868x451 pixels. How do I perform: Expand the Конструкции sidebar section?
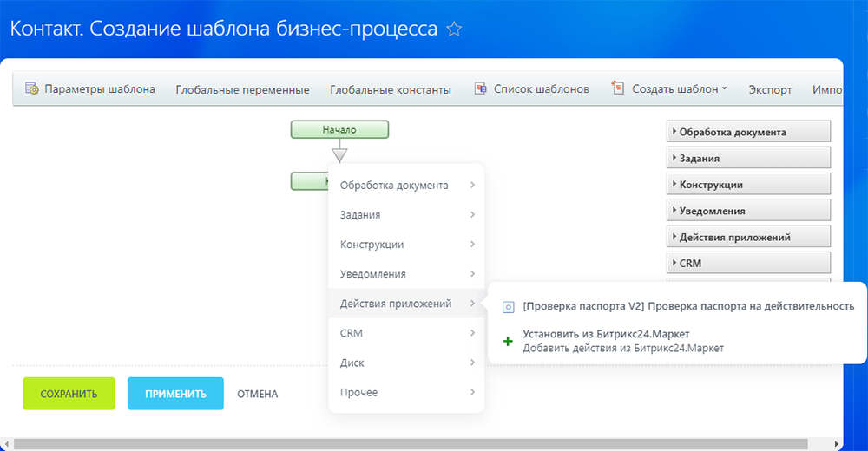pos(748,184)
